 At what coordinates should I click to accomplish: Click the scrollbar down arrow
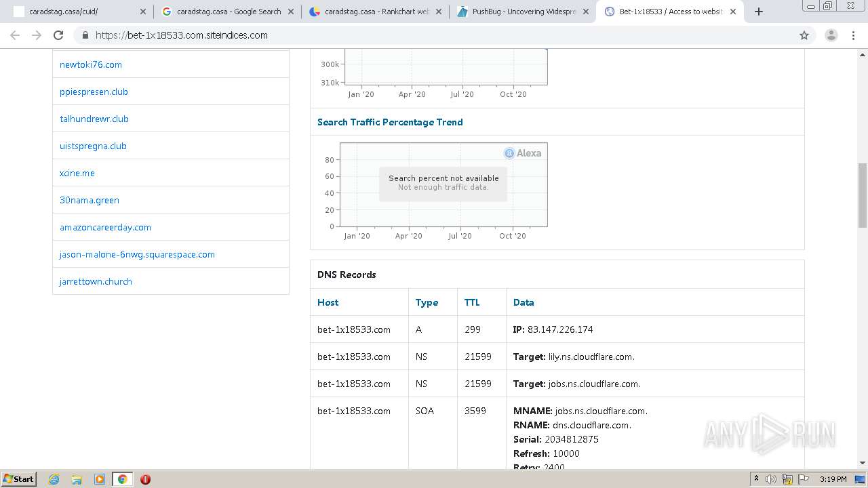click(x=863, y=463)
